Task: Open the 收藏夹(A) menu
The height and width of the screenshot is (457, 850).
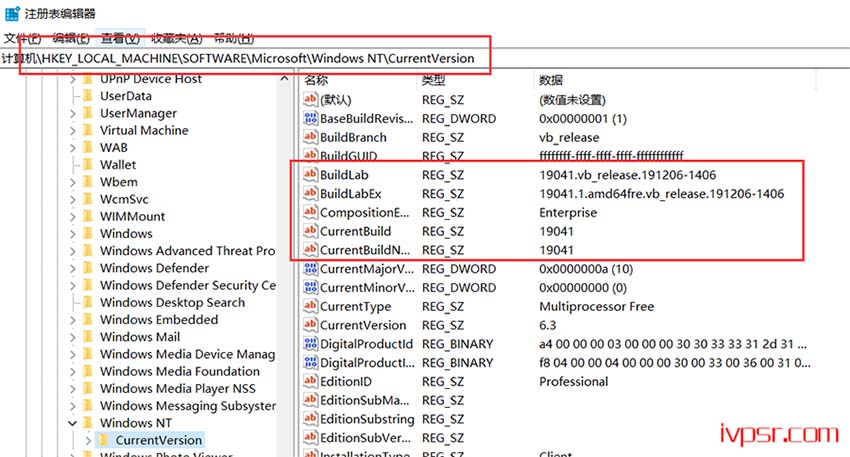Action: pos(177,38)
